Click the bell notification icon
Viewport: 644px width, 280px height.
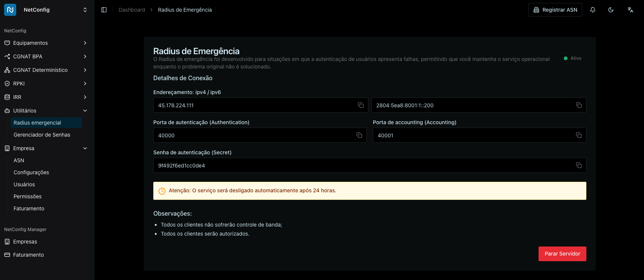(592, 10)
